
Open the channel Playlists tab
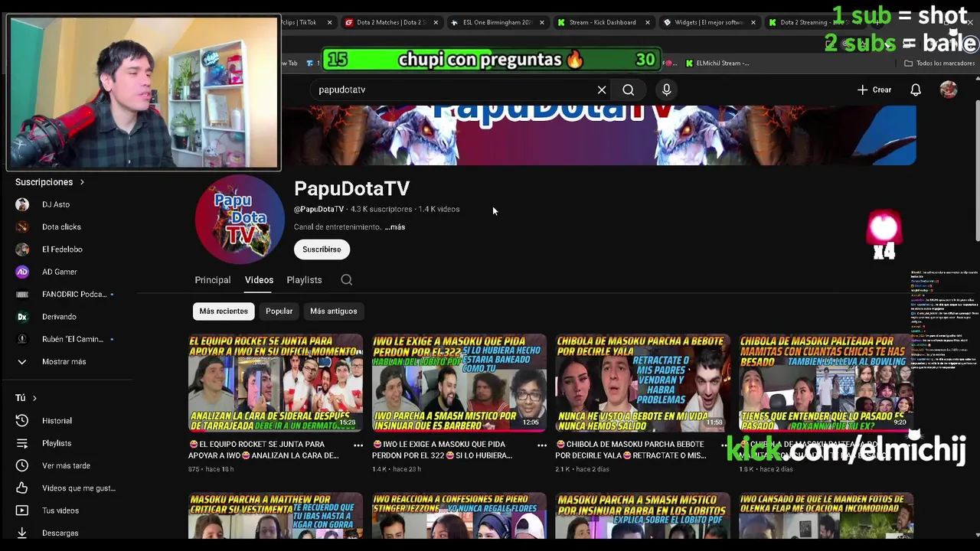pos(304,280)
